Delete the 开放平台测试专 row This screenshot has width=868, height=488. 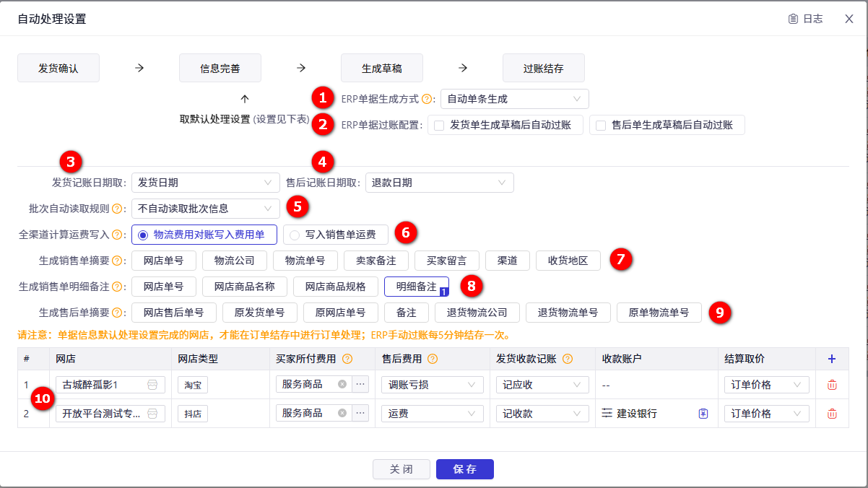832,414
